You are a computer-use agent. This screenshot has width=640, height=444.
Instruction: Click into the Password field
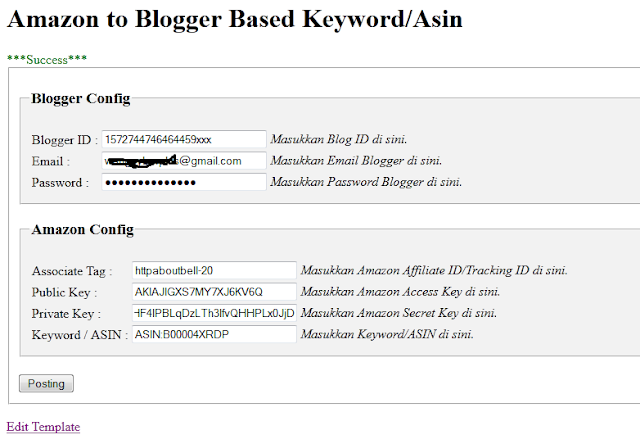click(184, 182)
